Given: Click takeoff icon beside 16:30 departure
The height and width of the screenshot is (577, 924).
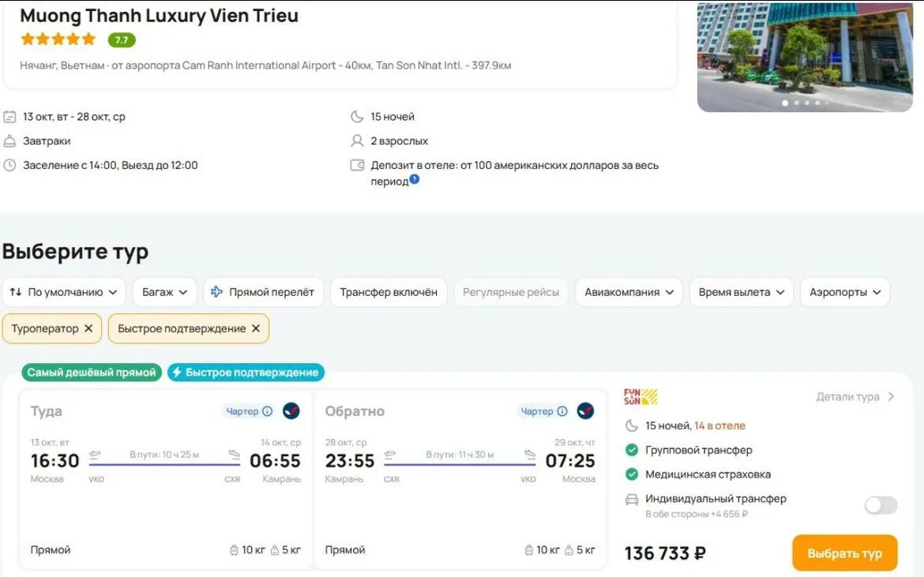Looking at the screenshot, I should 95,454.
